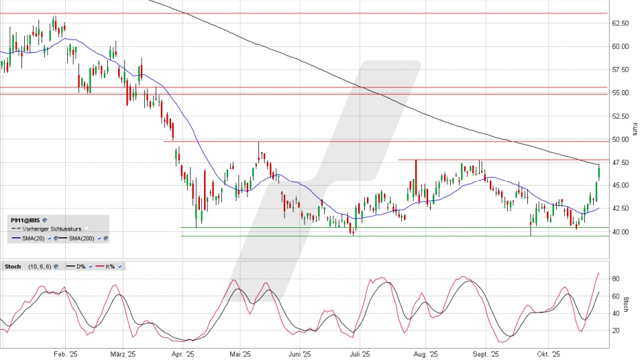The height and width of the screenshot is (362, 644).
Task: Select the top red resistance line near 63.50
Action: [302, 13]
